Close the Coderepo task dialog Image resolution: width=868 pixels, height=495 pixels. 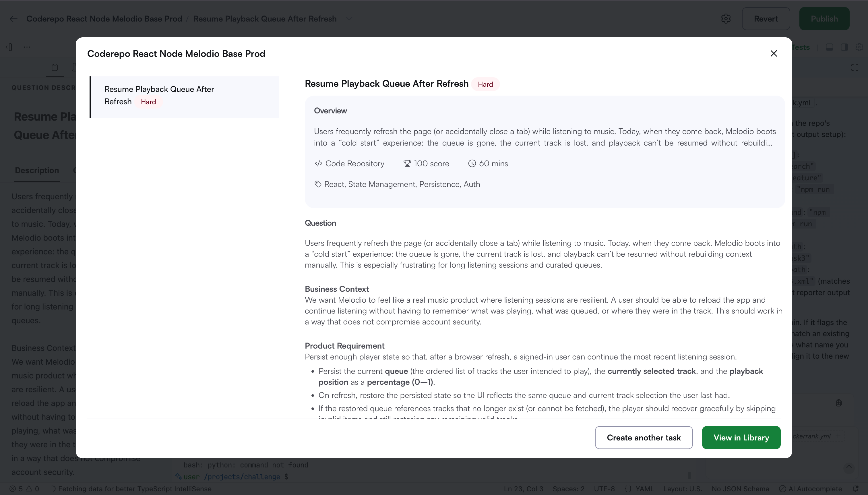[774, 53]
